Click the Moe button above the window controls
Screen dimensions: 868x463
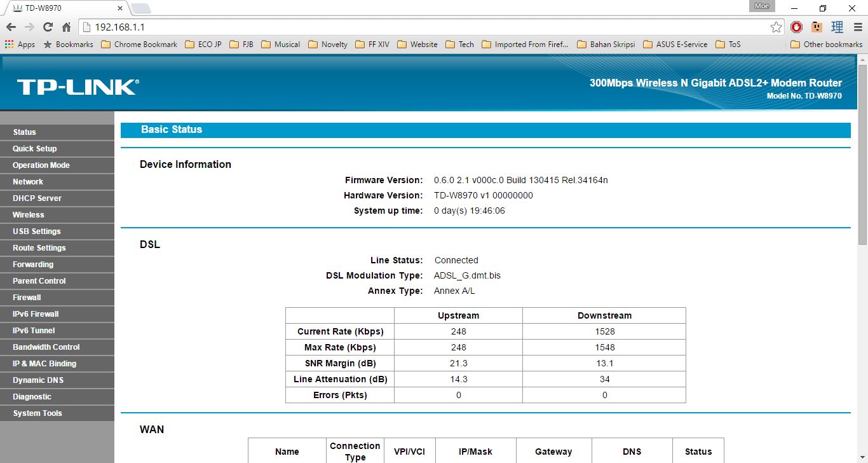761,6
